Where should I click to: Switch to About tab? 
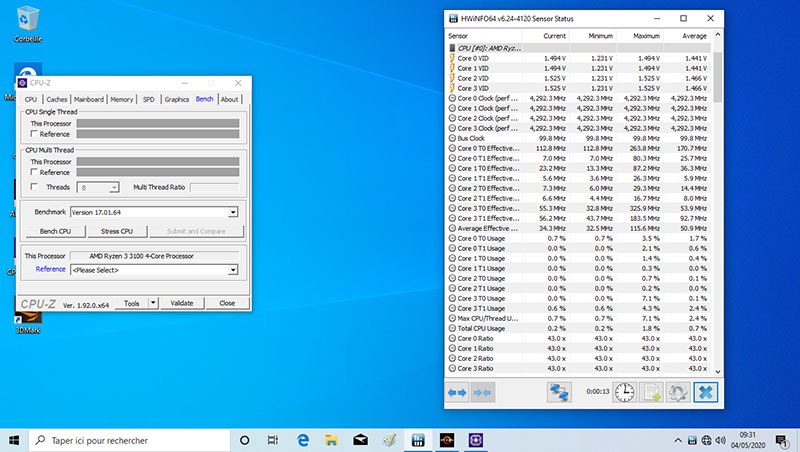(230, 99)
